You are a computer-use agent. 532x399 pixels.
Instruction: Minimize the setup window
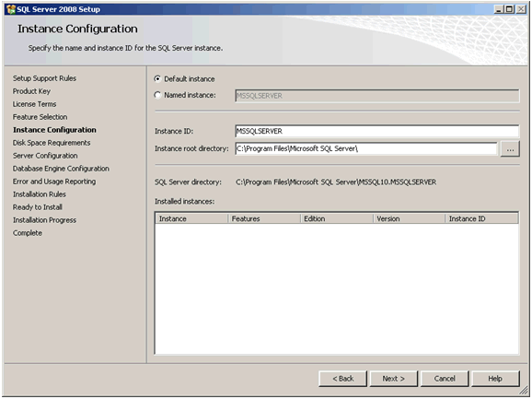[x=498, y=9]
